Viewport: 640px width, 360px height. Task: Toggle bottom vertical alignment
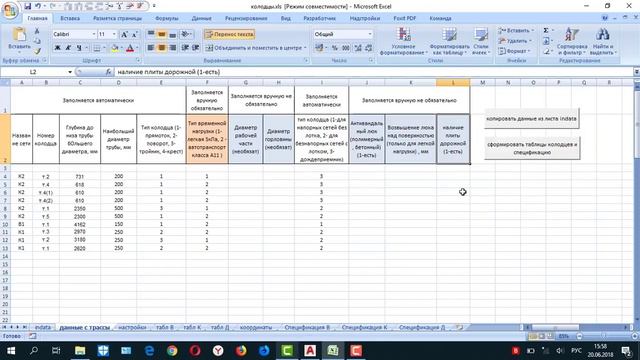pyautogui.click(x=172, y=34)
